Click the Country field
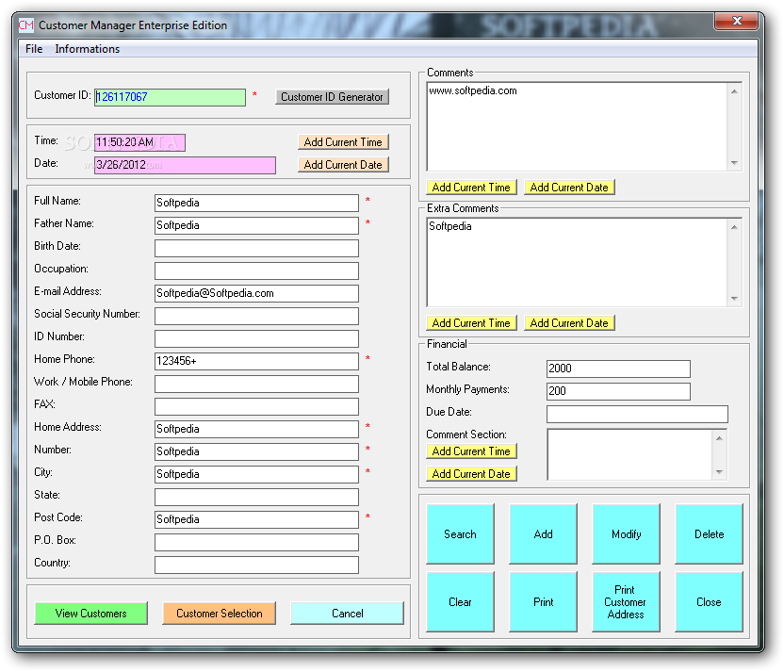784x672 pixels. tap(256, 565)
